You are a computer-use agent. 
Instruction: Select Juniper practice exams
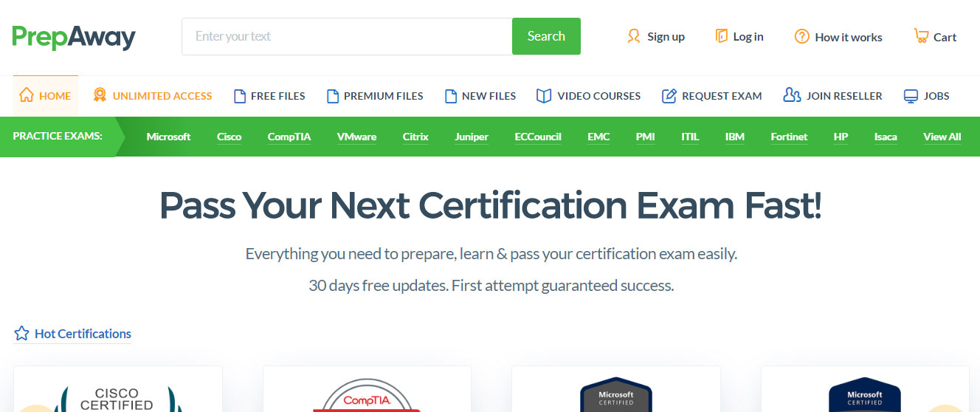point(472,137)
